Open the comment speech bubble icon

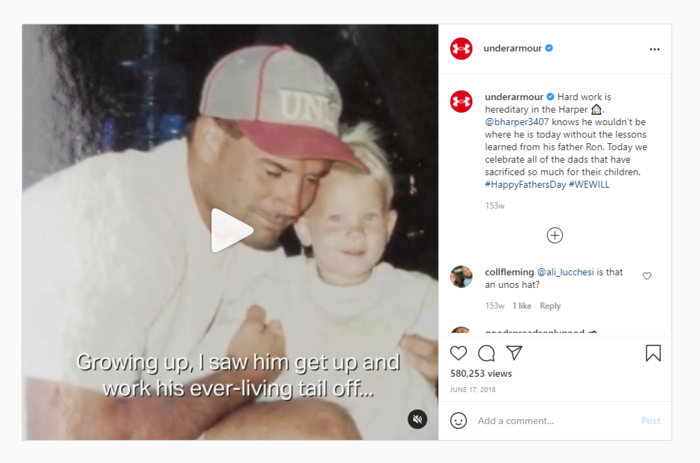(486, 353)
